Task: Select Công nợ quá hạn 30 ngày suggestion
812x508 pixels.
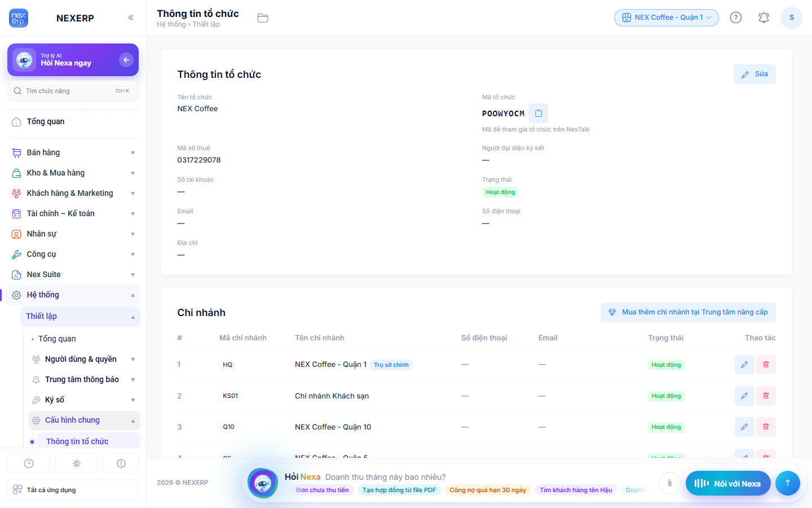Action: [488, 490]
